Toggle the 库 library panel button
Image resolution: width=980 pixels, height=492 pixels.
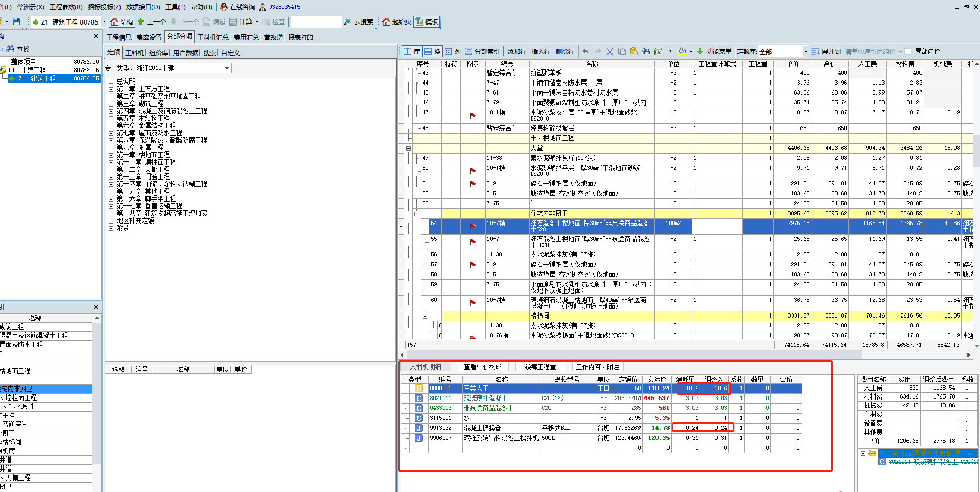coord(412,51)
